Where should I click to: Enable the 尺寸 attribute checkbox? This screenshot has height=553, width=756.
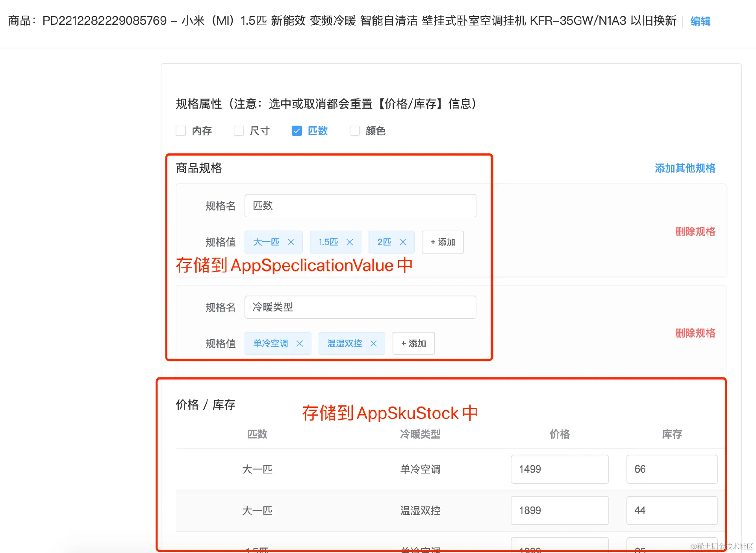click(239, 131)
